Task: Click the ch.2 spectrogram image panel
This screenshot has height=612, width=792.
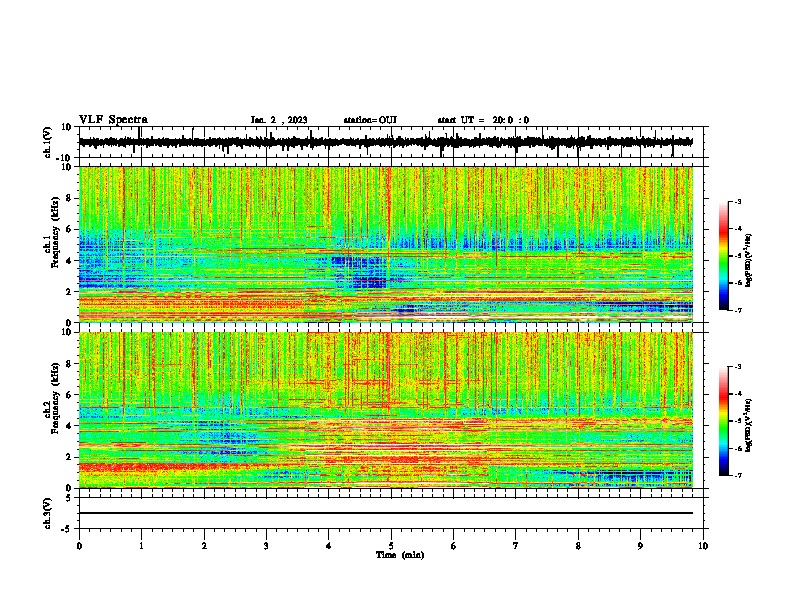Action: [386, 410]
